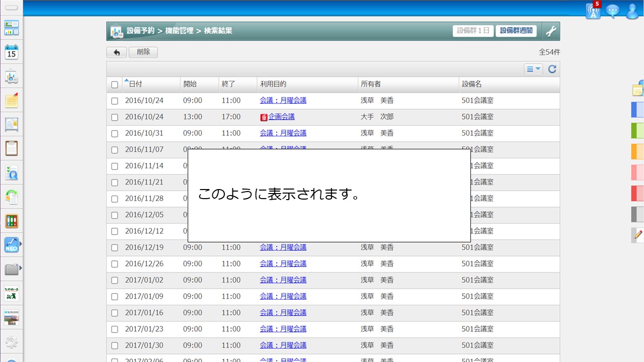The width and height of the screenshot is (644, 362).
Task: Open notifications icon with badge 5
Action: pyautogui.click(x=594, y=11)
